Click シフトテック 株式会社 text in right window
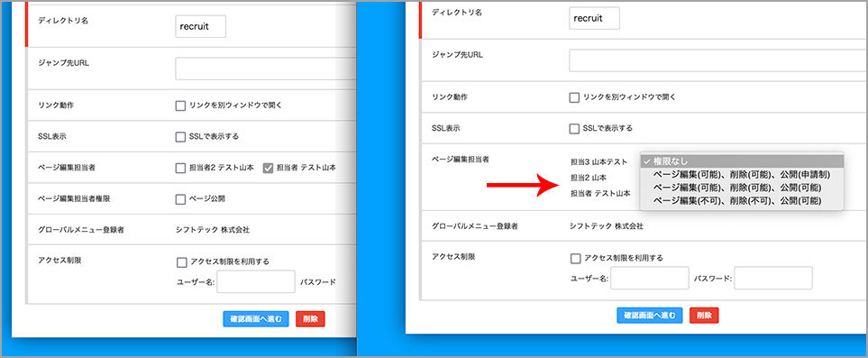 [x=607, y=226]
